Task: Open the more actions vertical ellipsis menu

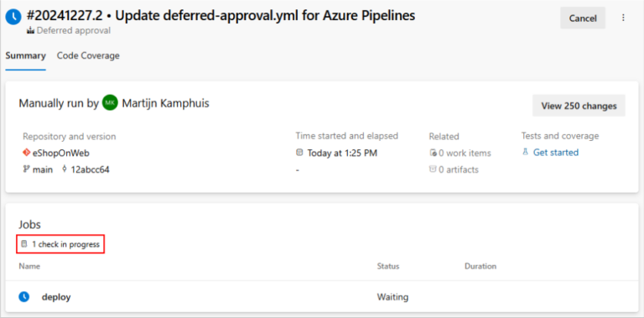Action: pyautogui.click(x=623, y=18)
